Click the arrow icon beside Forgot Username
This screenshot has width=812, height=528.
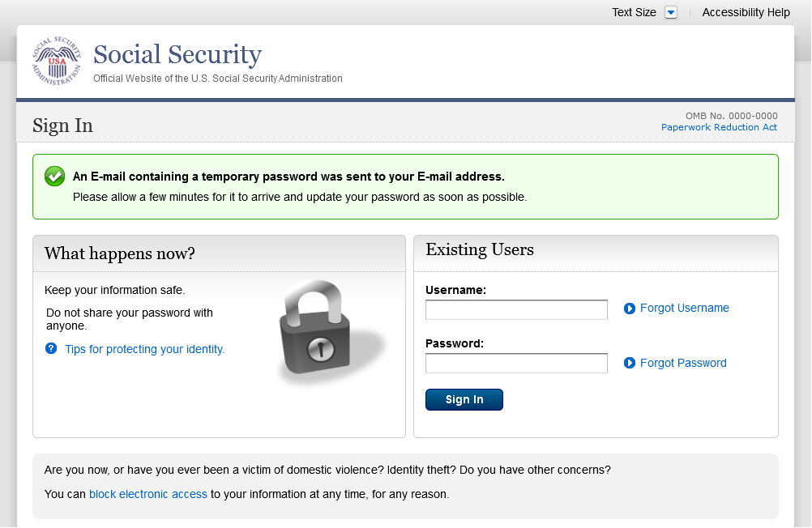pyautogui.click(x=630, y=309)
